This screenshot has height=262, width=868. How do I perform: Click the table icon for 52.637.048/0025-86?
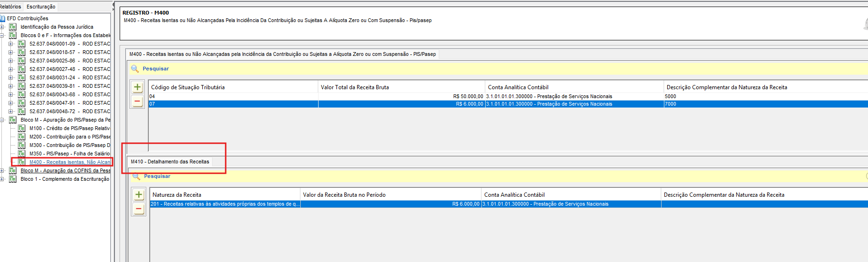click(x=22, y=61)
